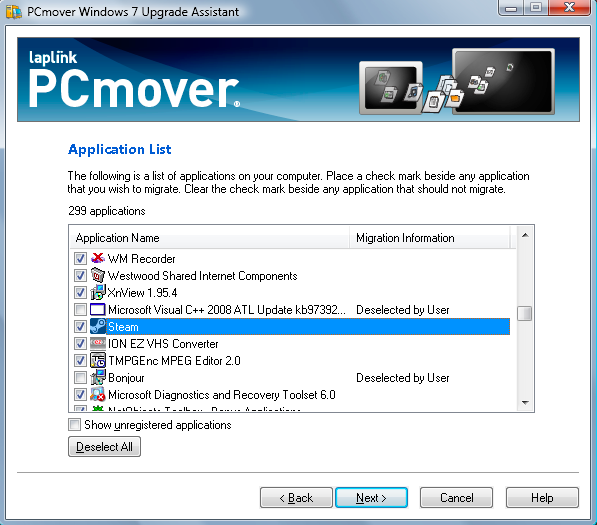This screenshot has height=525, width=597.
Task: Uncheck the ION EZ VHS Converter checkbox
Action: [x=80, y=343]
